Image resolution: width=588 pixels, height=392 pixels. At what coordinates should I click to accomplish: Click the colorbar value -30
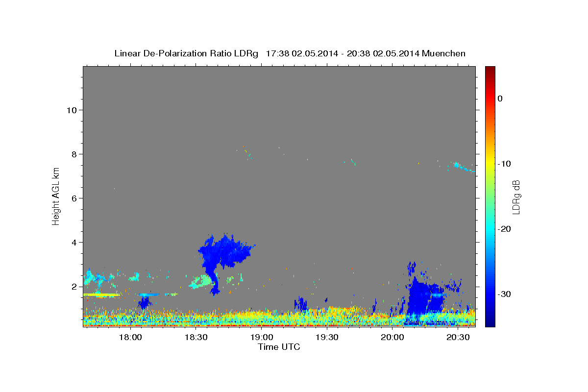coord(504,294)
